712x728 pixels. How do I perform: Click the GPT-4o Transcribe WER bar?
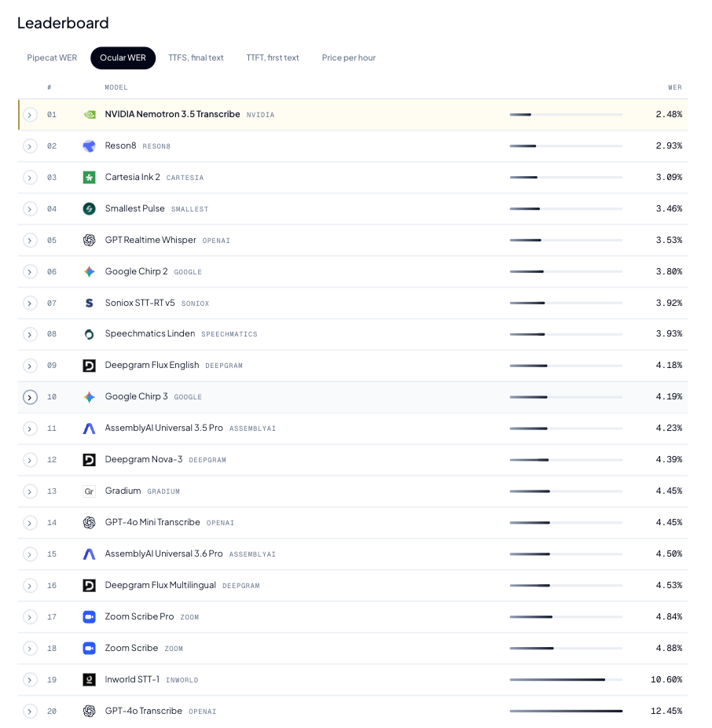566,711
